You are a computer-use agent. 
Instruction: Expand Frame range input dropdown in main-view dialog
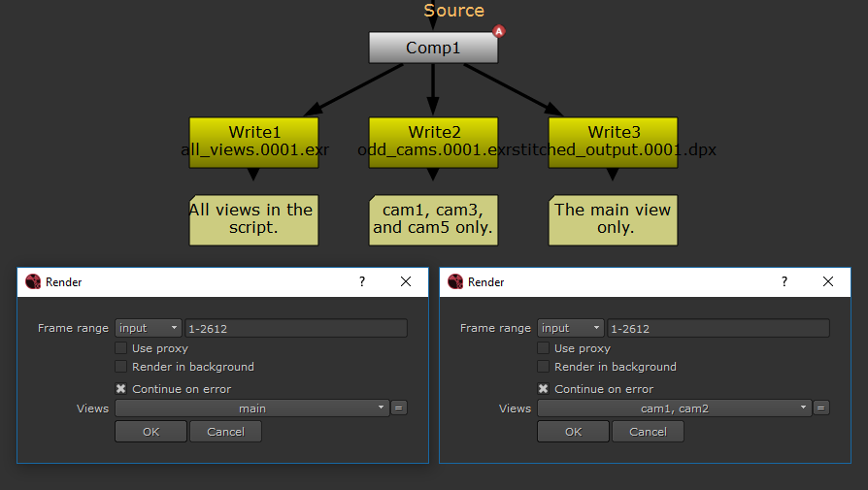149,328
